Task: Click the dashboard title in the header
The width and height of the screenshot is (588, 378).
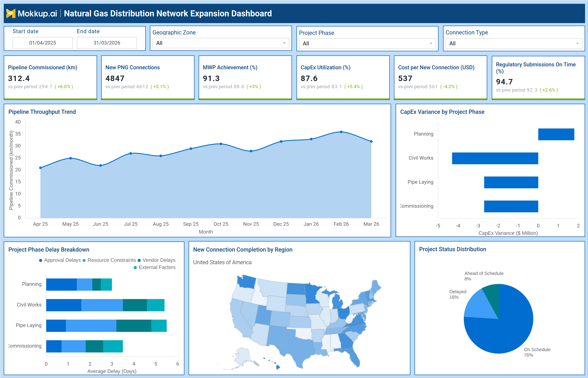Action: pos(168,13)
